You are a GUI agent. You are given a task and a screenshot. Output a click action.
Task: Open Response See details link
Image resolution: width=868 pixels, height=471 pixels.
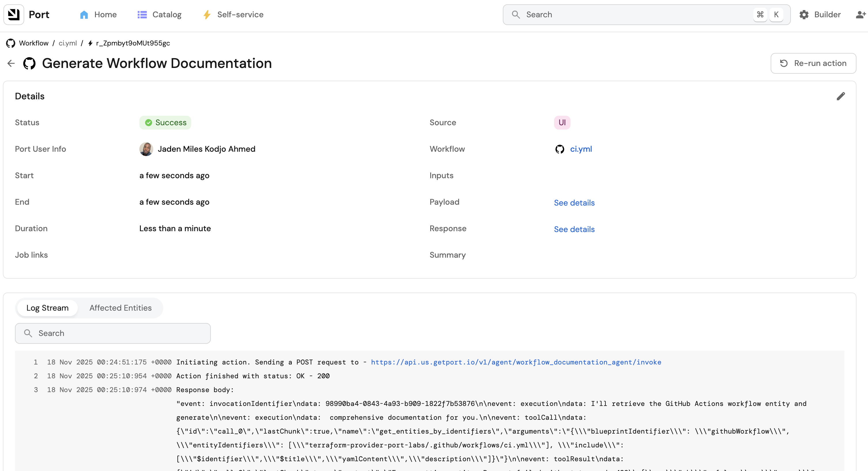click(x=574, y=229)
